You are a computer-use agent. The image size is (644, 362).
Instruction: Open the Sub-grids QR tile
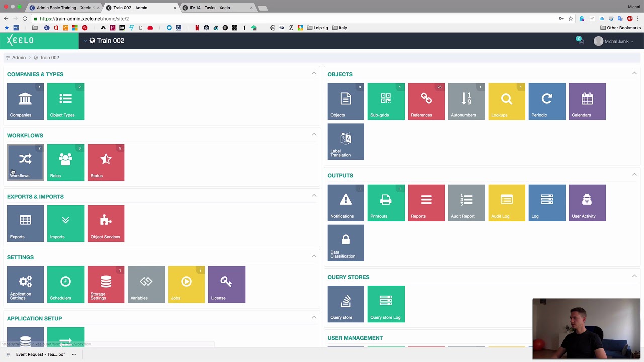click(386, 102)
